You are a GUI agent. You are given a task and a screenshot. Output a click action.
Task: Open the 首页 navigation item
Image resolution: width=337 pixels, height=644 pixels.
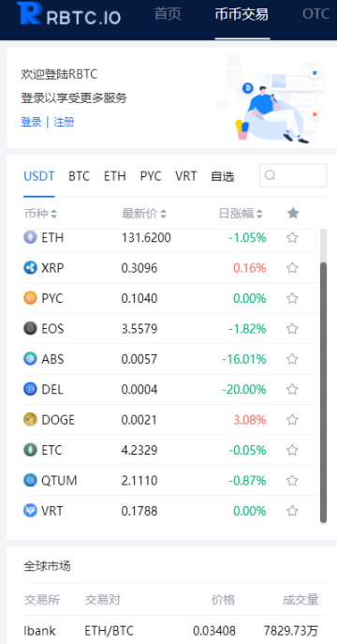coord(168,14)
